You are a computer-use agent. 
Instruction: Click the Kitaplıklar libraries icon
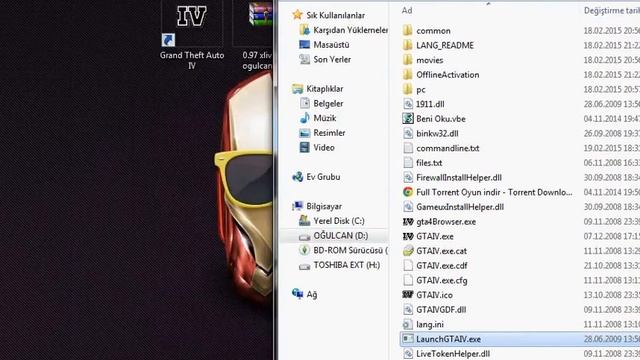(x=298, y=89)
